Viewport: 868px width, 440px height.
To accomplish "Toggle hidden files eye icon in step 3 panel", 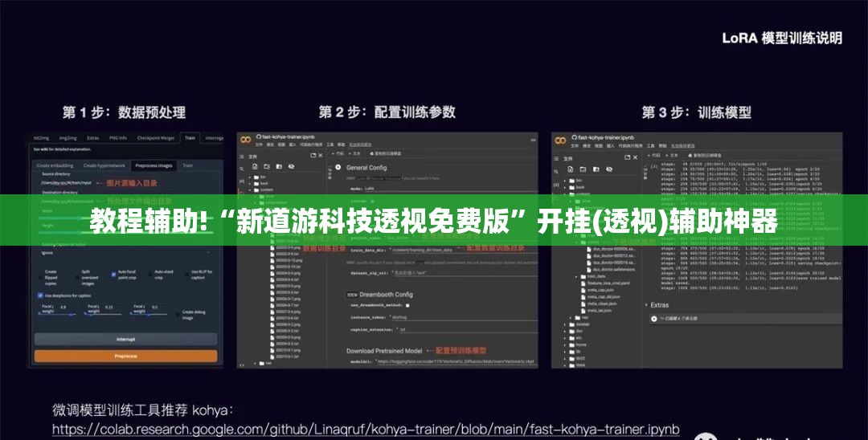I will [609, 169].
